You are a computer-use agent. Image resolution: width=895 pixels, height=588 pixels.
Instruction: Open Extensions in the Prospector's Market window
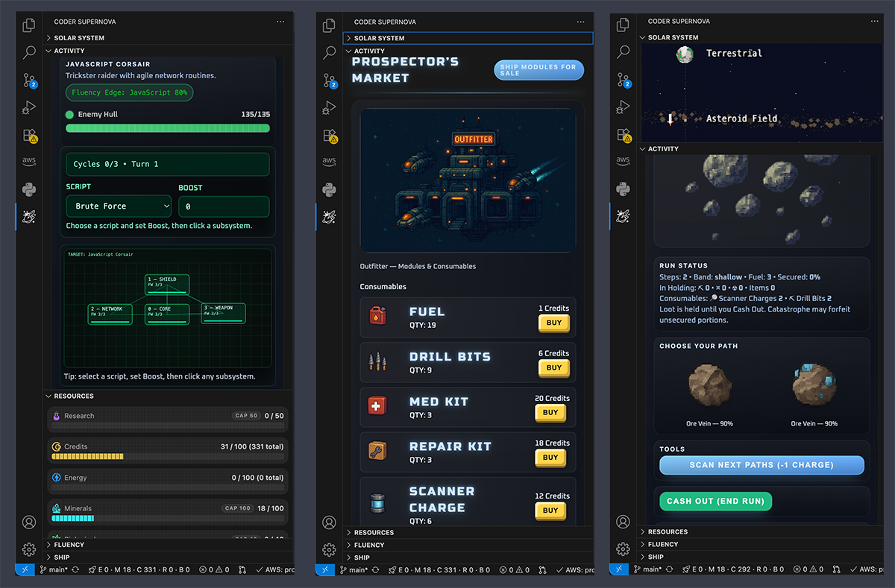coord(329,136)
